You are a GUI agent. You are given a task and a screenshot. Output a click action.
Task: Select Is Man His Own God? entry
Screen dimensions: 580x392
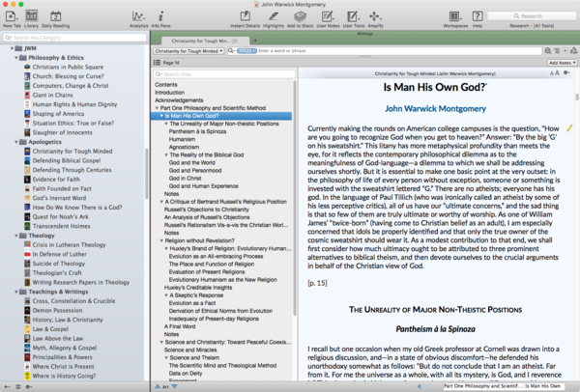pyautogui.click(x=221, y=116)
